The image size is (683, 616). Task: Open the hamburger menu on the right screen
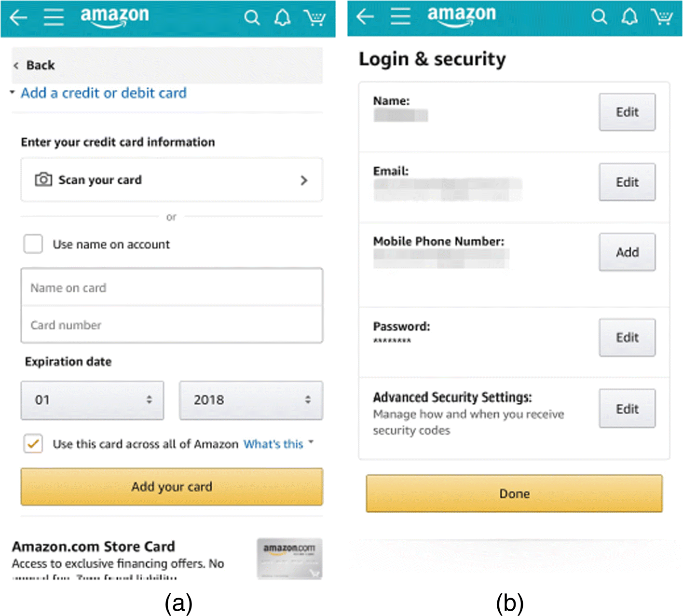tap(400, 16)
